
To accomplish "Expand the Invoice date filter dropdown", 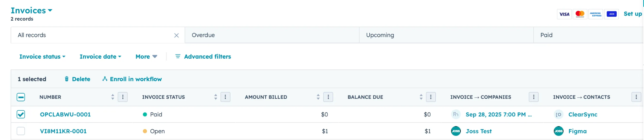I will (x=100, y=57).
